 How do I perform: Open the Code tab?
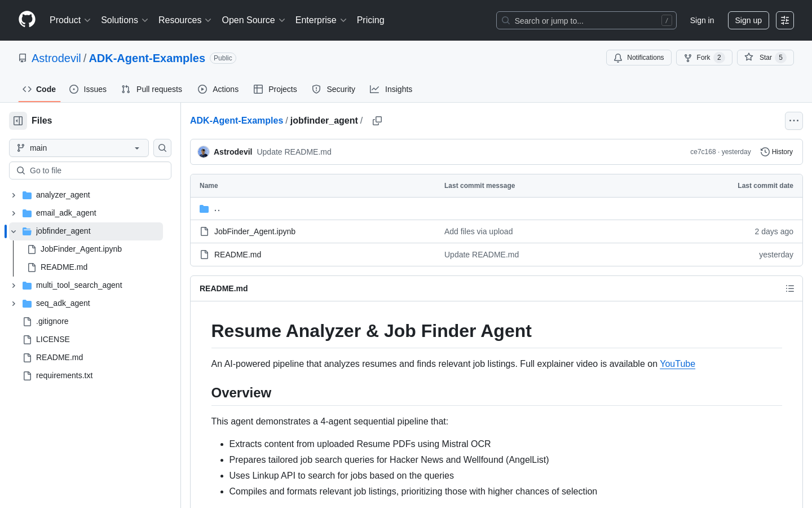tap(39, 89)
